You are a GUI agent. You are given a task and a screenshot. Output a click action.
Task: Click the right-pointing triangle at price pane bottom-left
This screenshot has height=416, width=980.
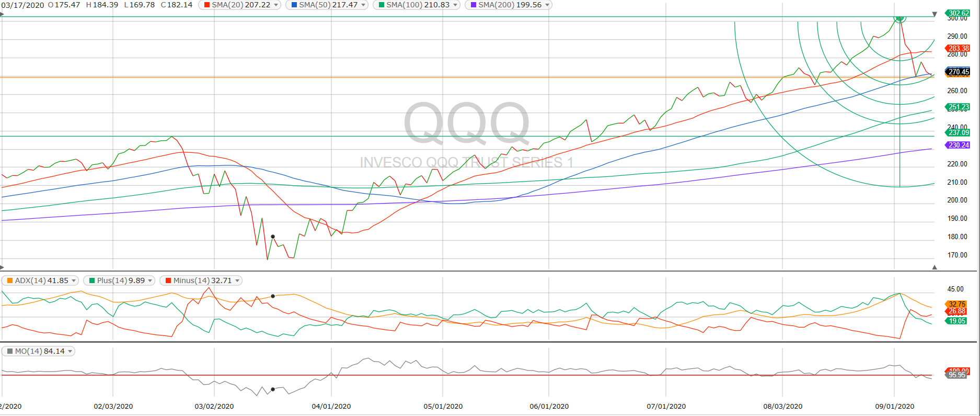(2, 267)
